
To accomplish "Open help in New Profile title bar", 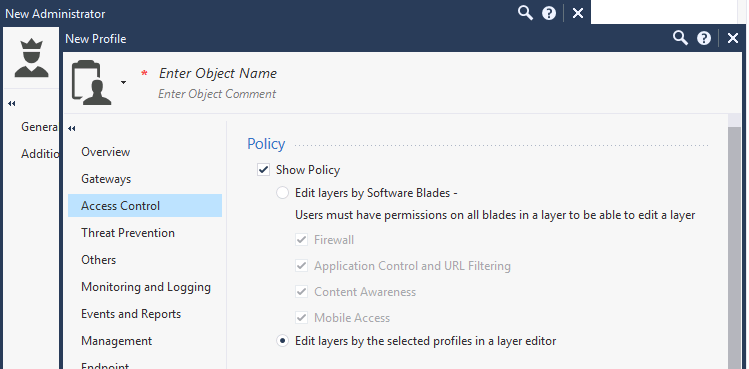I will [x=704, y=38].
